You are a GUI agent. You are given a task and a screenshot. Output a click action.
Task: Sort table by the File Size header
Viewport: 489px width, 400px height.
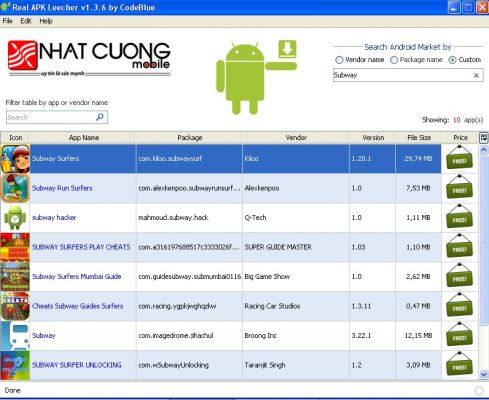(x=419, y=137)
